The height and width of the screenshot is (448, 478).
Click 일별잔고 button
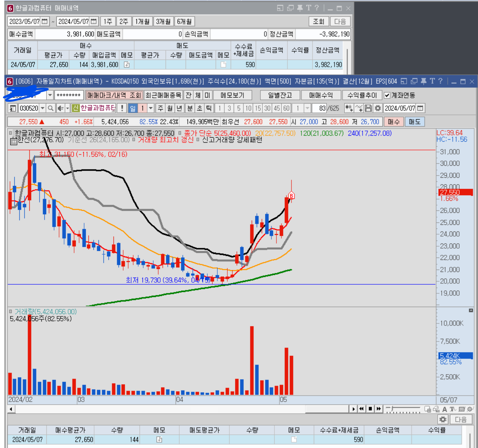[280, 95]
